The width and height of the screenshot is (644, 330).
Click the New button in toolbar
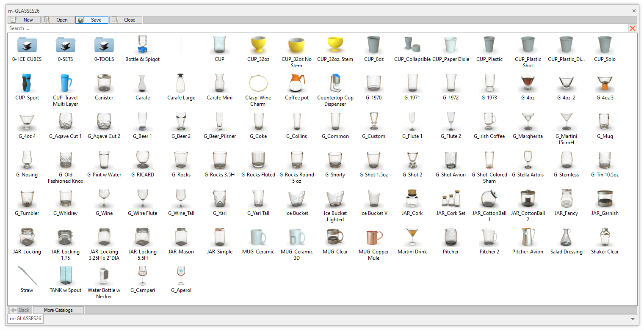pos(24,20)
